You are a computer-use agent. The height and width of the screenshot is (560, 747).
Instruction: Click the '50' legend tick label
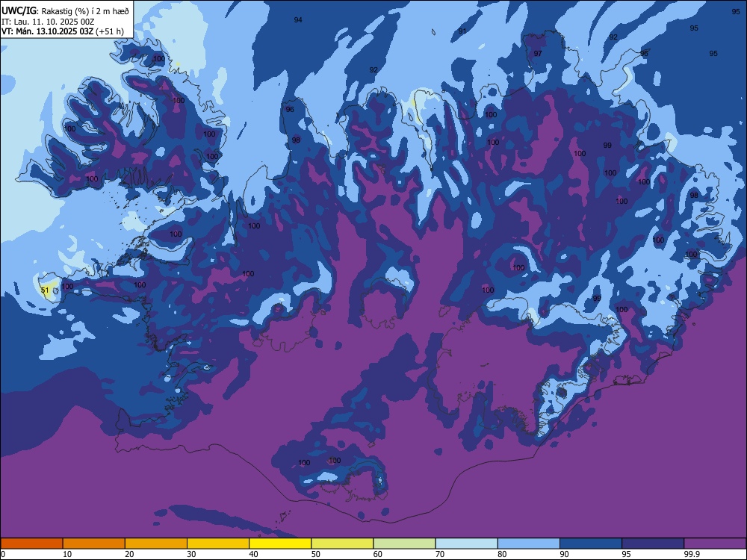click(x=315, y=554)
